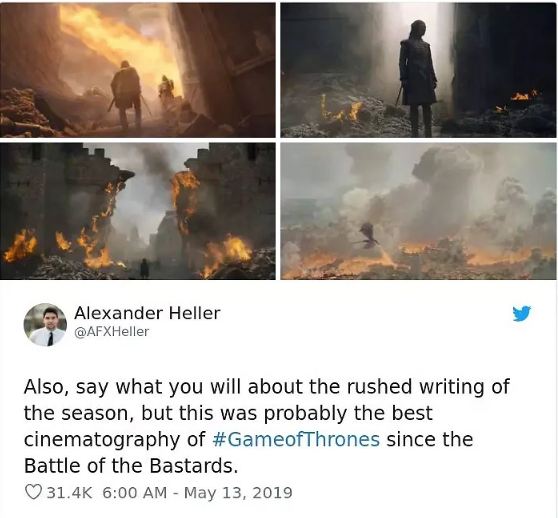558x518 pixels.
Task: Click the Alexander Heller display name
Action: pos(147,313)
